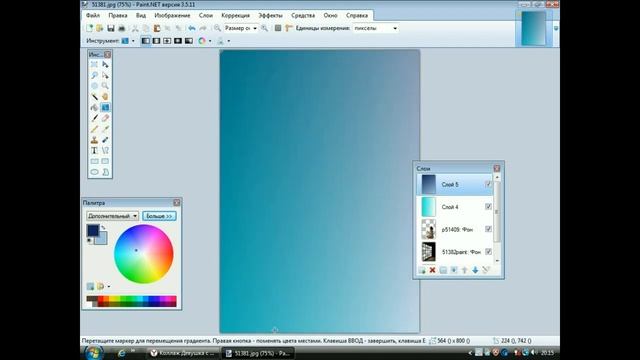Select the Ellipse shape tool
Screen dimensions: 640x360
[94, 172]
